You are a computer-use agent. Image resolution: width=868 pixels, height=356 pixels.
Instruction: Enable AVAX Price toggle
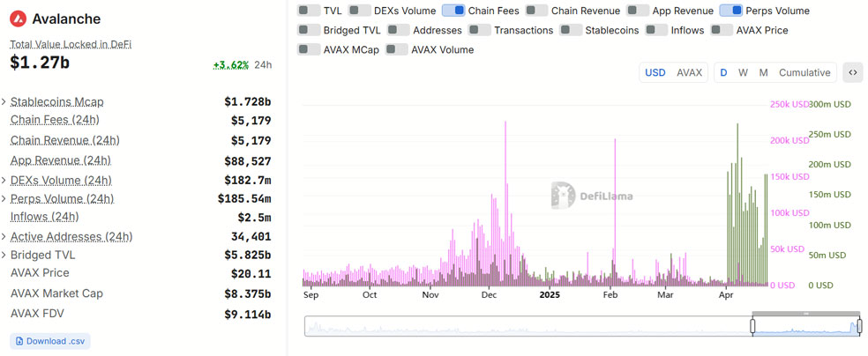point(722,31)
